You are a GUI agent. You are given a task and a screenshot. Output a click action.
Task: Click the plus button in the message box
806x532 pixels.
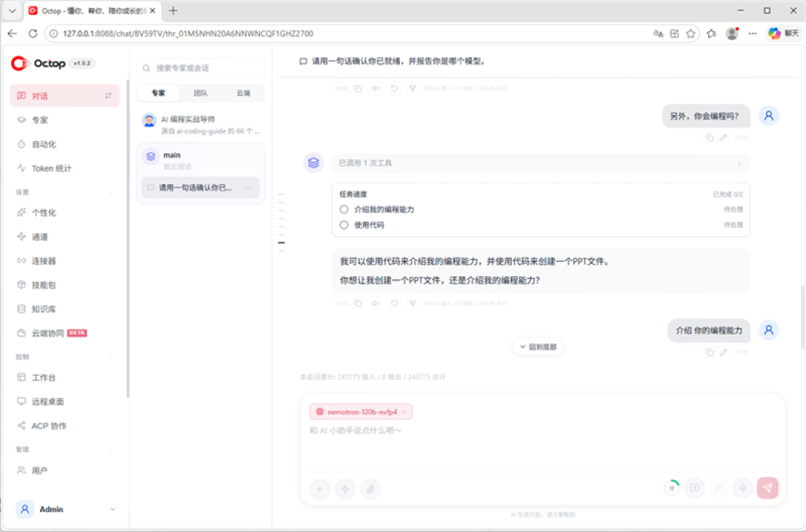(x=319, y=489)
